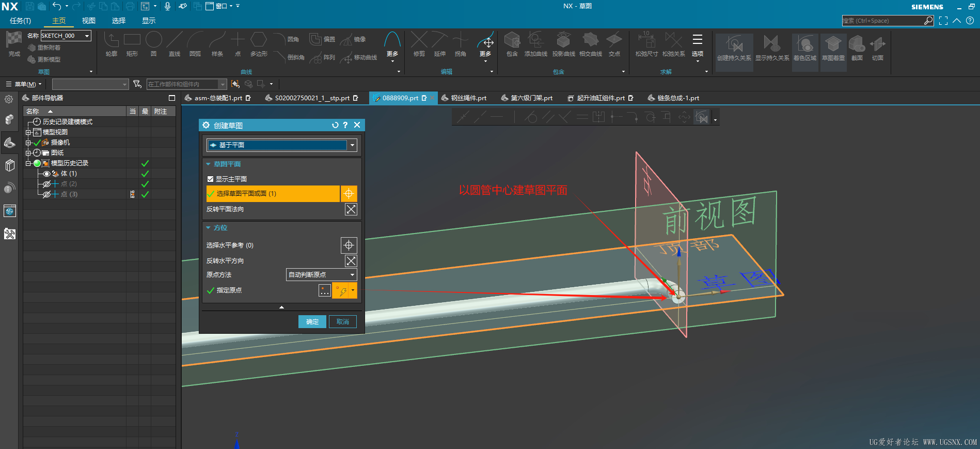The image size is (980, 449).
Task: Open the sketch name dropdown SKETCH_000
Action: [87, 36]
